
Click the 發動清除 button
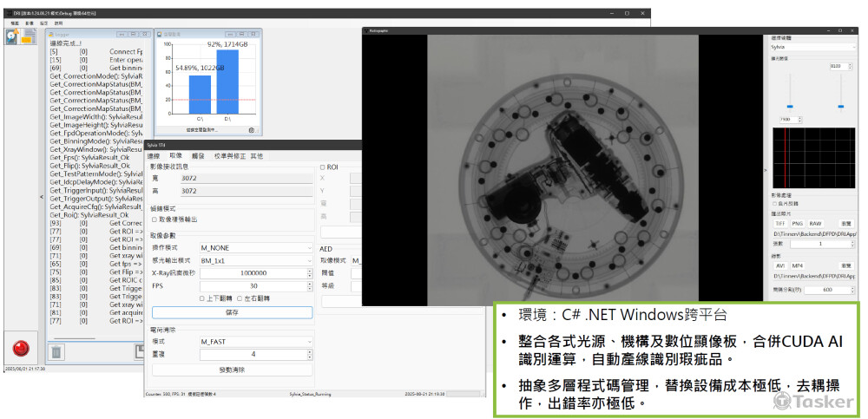point(232,370)
